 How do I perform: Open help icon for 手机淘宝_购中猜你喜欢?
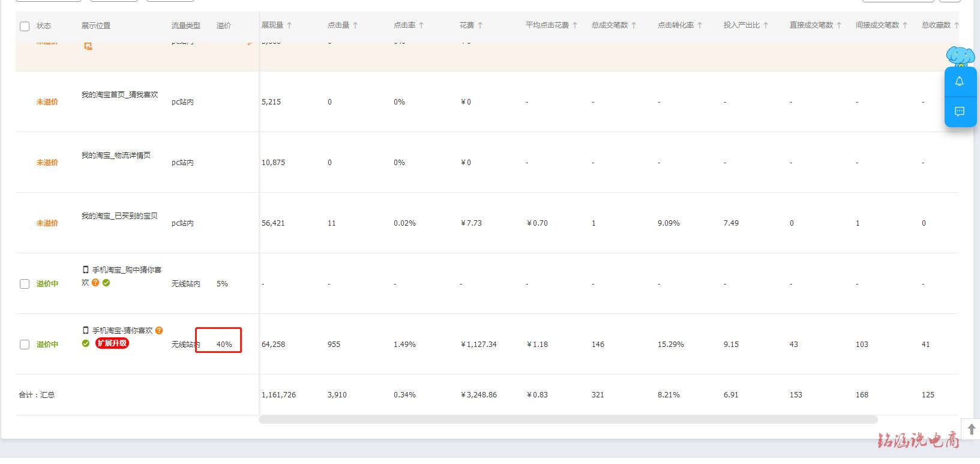click(95, 283)
